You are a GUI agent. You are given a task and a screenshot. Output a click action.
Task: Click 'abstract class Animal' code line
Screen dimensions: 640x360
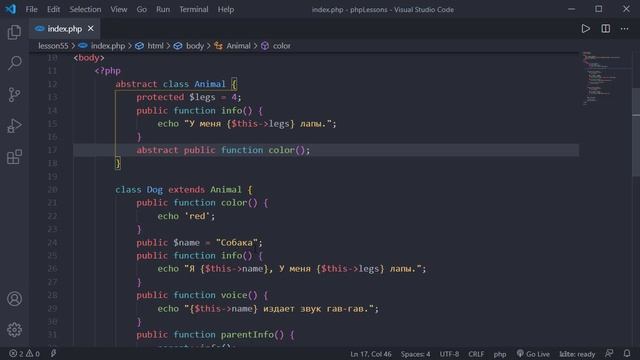[176, 84]
